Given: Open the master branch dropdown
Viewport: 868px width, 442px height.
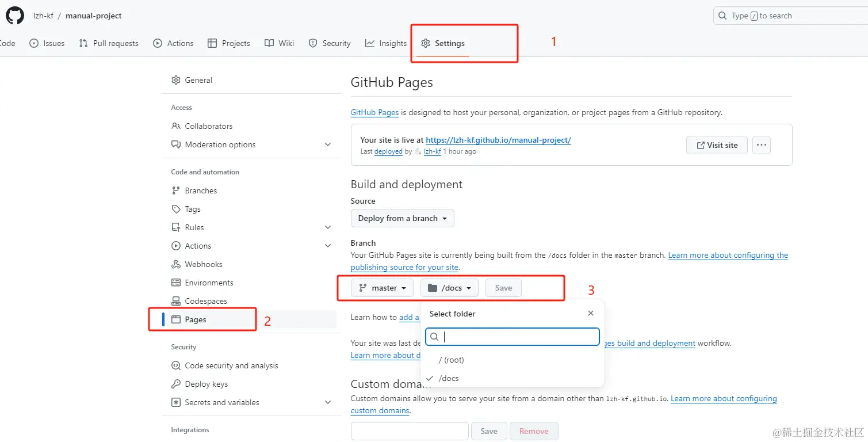Looking at the screenshot, I should [x=382, y=288].
